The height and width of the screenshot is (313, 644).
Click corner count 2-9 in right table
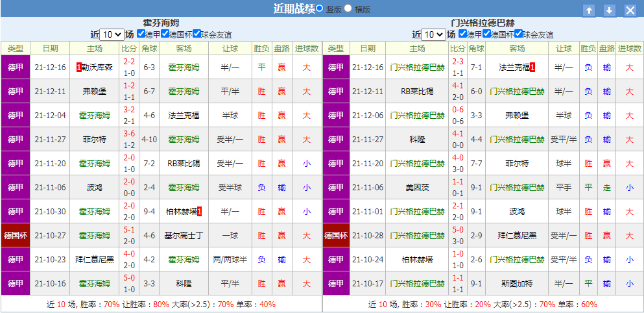click(x=477, y=236)
